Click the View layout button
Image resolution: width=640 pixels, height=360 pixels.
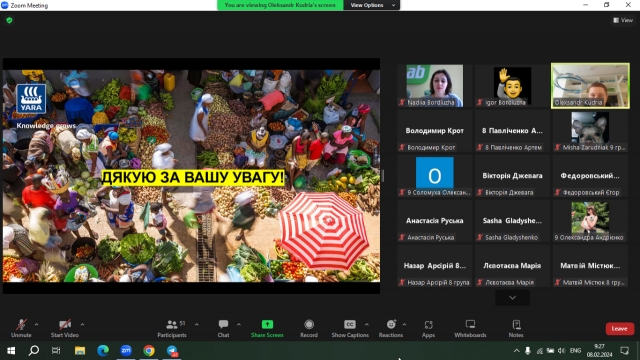623,20
